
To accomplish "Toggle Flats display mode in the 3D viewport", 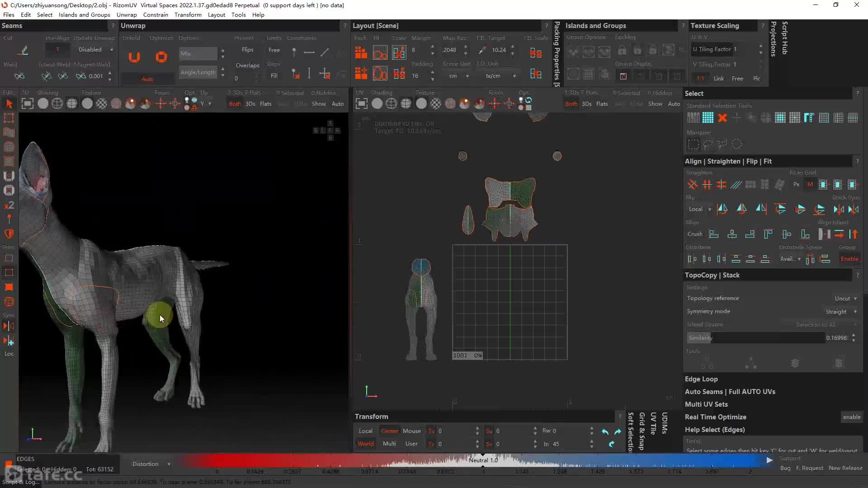I will pos(266,104).
